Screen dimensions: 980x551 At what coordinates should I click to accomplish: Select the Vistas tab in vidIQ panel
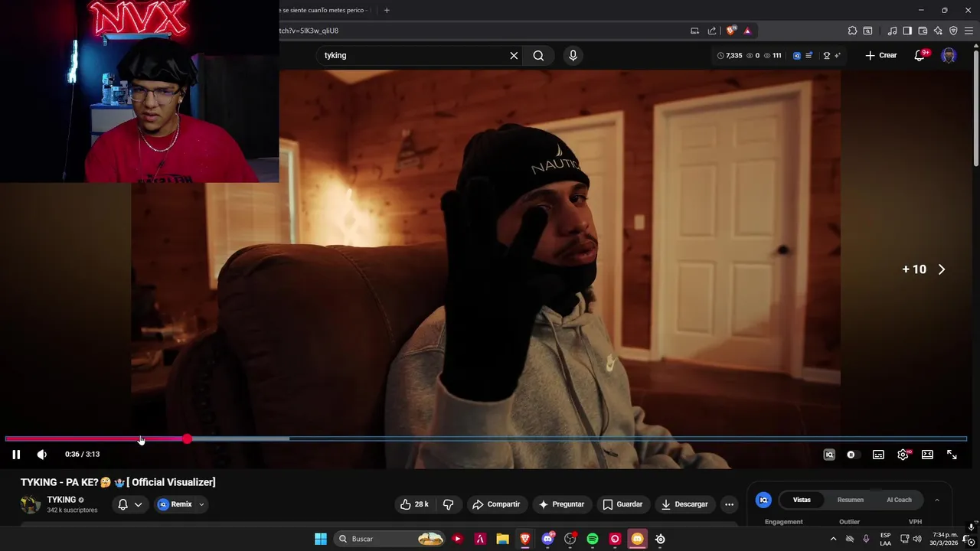(x=802, y=500)
